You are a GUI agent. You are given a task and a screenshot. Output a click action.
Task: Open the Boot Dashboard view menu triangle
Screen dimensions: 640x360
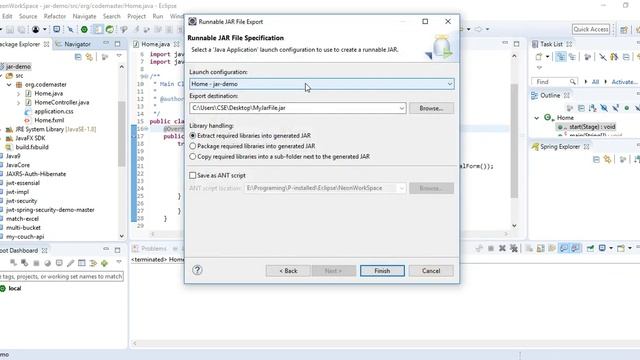tap(119, 263)
